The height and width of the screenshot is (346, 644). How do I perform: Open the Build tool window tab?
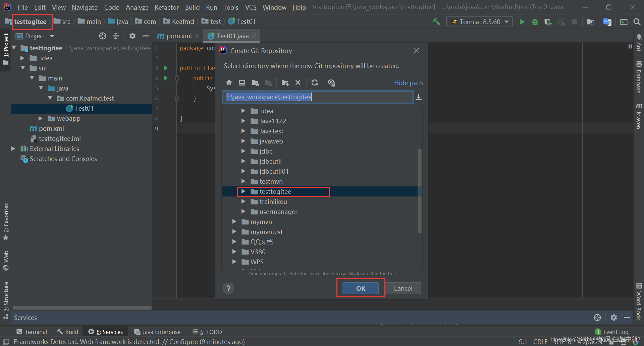pos(67,332)
